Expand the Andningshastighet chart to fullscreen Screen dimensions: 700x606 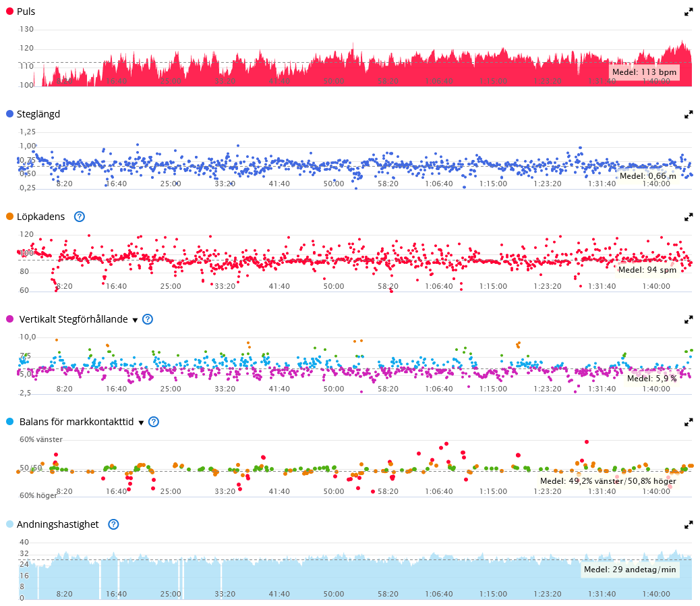pyautogui.click(x=689, y=525)
